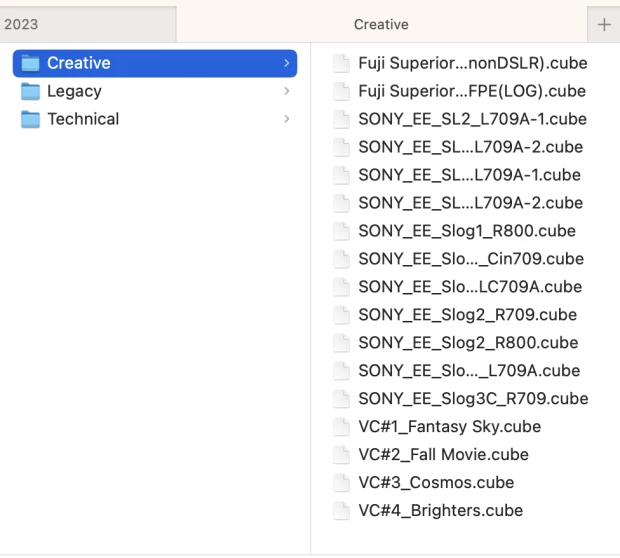
Task: Select SONY_EE_Slog2_R709.cube file name
Action: coord(467,315)
